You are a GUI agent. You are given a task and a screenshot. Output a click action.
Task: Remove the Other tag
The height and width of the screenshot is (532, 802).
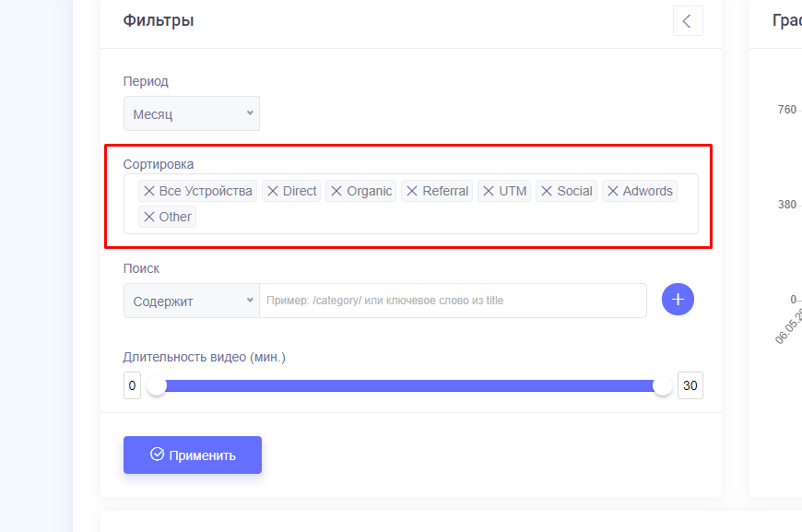coord(148,217)
